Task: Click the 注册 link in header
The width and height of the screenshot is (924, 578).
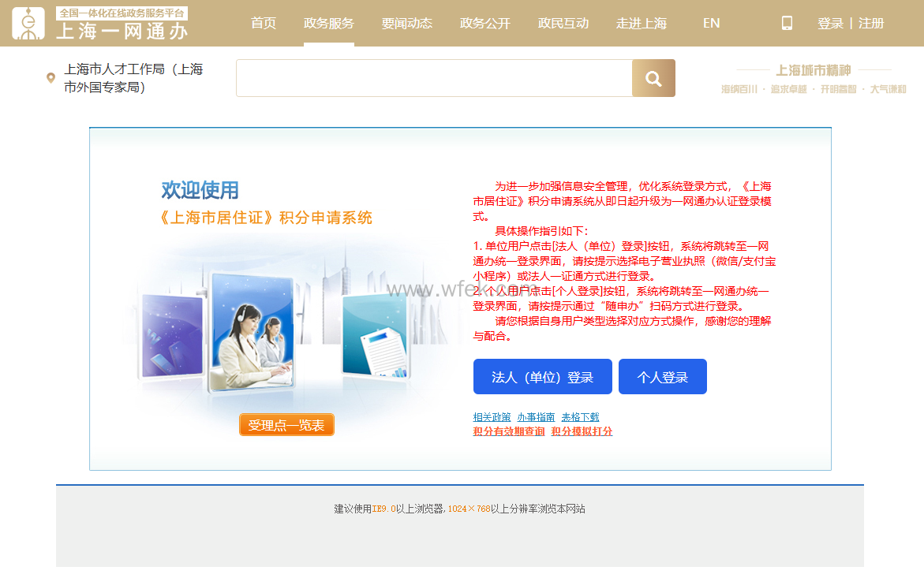Action: pos(871,24)
